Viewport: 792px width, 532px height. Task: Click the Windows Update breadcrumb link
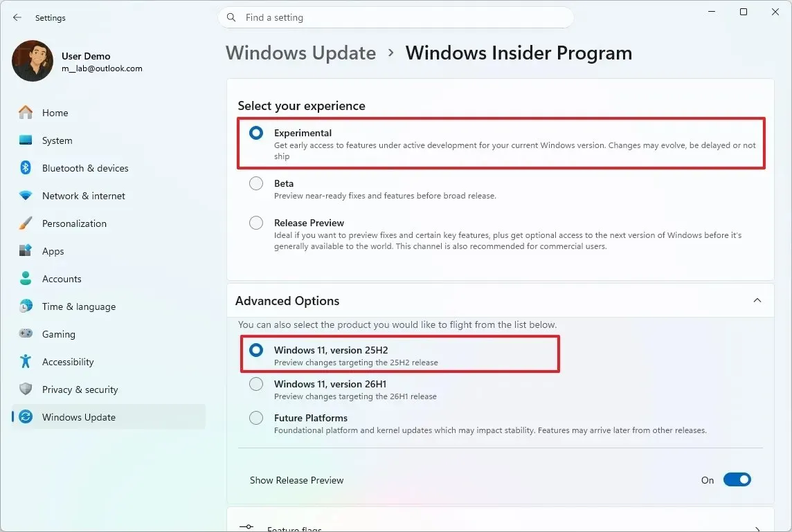click(x=301, y=53)
